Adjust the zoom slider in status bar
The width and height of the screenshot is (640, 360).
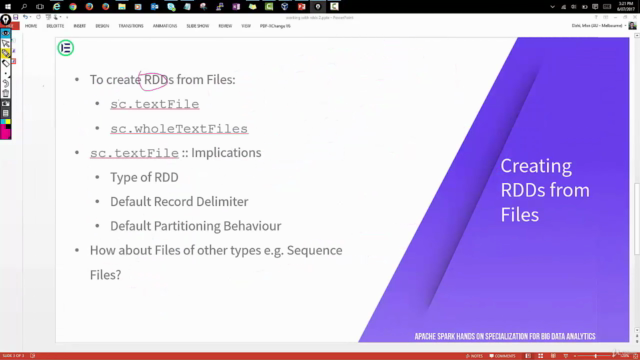coord(596,356)
